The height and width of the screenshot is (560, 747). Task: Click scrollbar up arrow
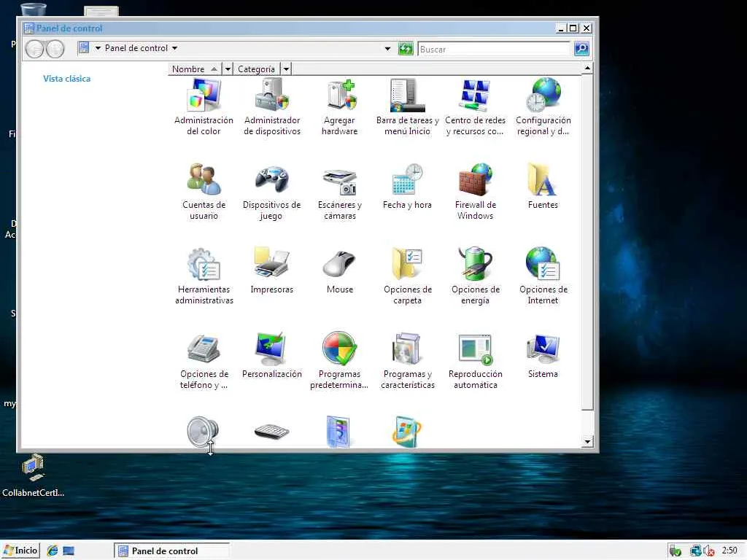tap(587, 68)
